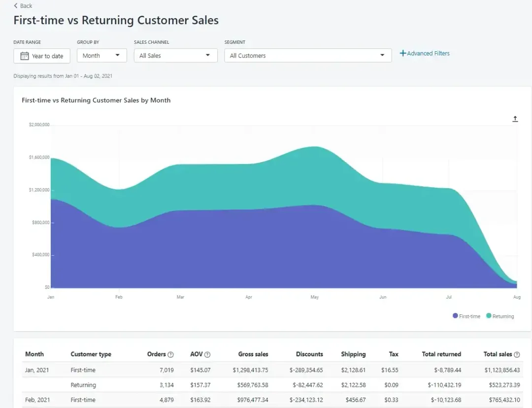Open the Advanced Filters link
532x408 pixels.
click(x=428, y=53)
